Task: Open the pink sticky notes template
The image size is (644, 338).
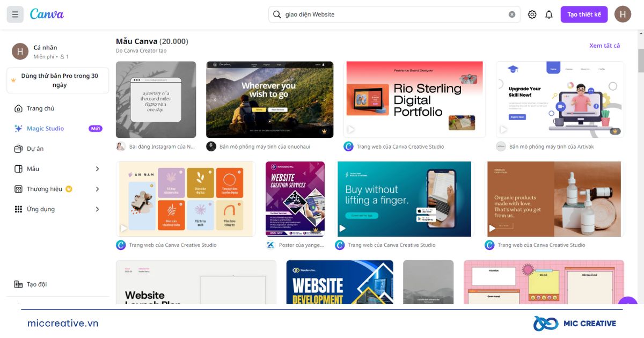Action: [x=544, y=282]
